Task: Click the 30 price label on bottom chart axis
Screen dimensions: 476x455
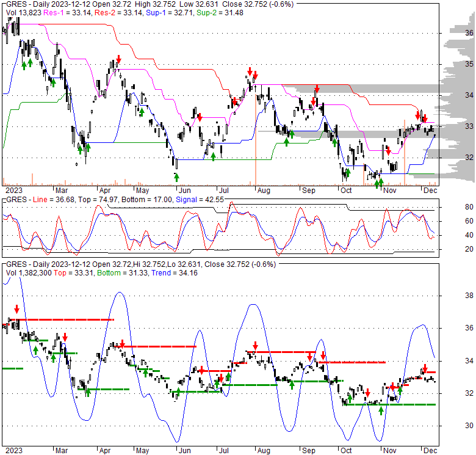Action: click(x=469, y=426)
